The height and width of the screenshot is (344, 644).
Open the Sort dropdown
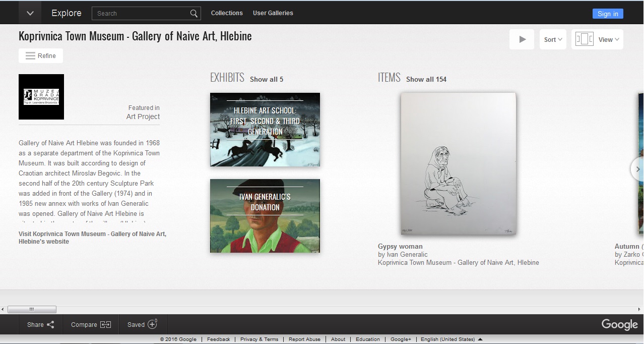pyautogui.click(x=553, y=39)
